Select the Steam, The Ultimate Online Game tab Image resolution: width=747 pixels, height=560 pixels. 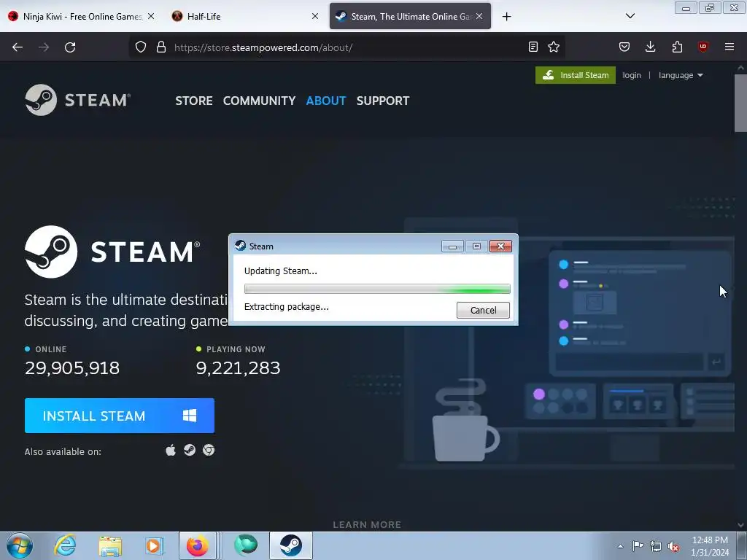click(410, 16)
